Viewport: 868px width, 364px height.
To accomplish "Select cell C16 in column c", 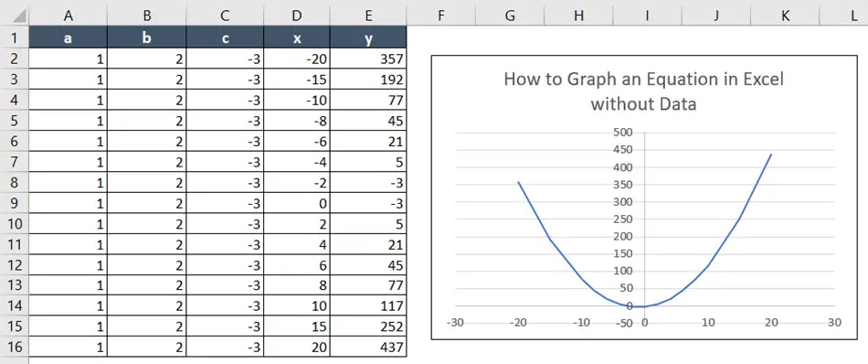I will point(225,348).
